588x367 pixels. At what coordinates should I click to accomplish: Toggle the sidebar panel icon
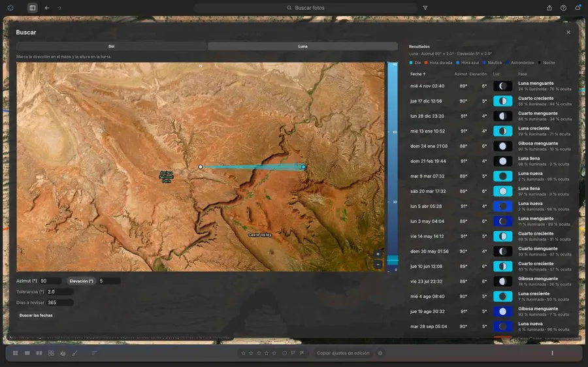click(x=33, y=7)
